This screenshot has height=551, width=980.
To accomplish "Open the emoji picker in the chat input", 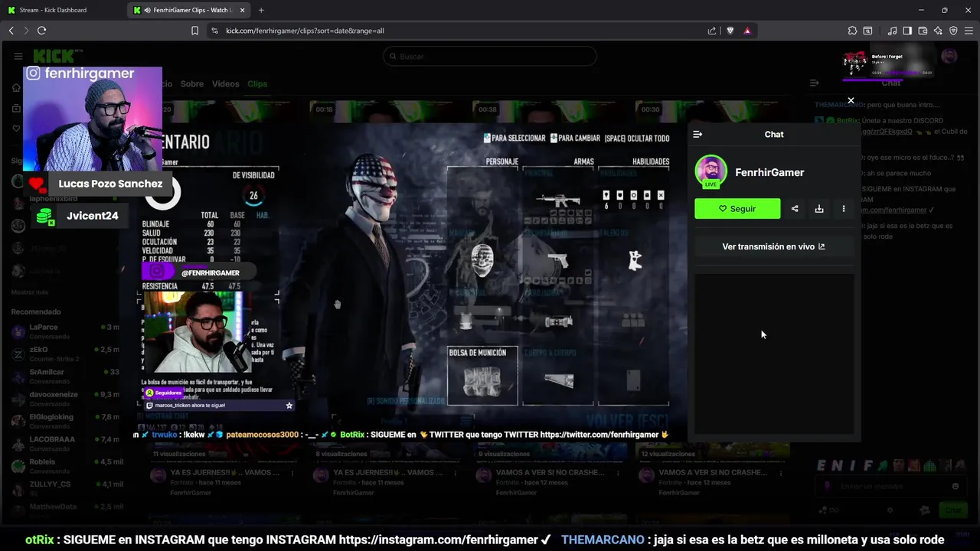I will point(955,486).
